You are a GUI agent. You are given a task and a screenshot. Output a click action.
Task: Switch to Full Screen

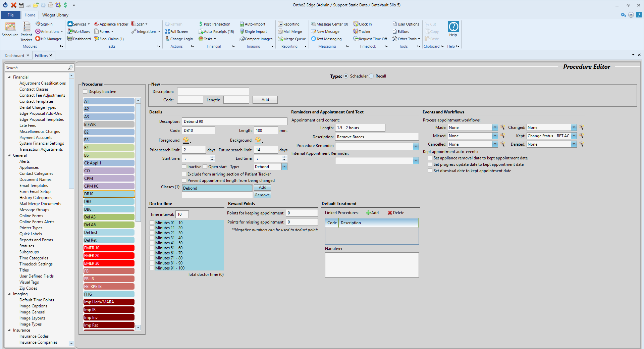tap(176, 32)
